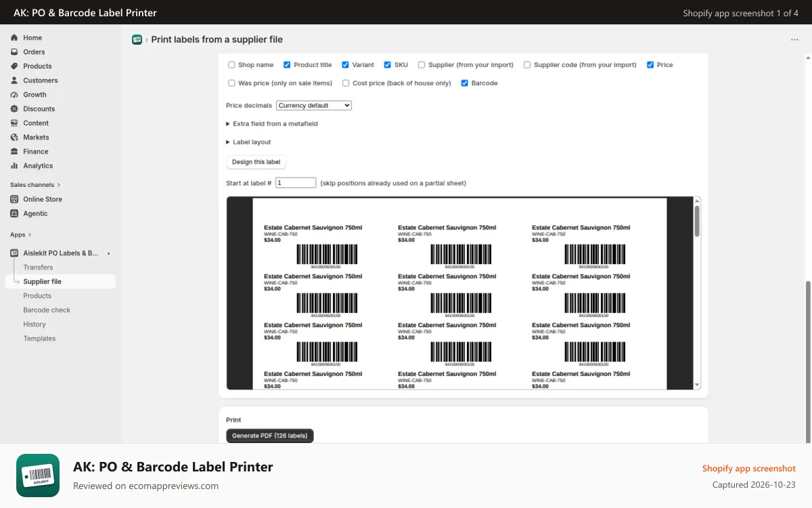Image resolution: width=812 pixels, height=508 pixels.
Task: Enable Supplier code (from your import) checkbox
Action: tap(527, 65)
